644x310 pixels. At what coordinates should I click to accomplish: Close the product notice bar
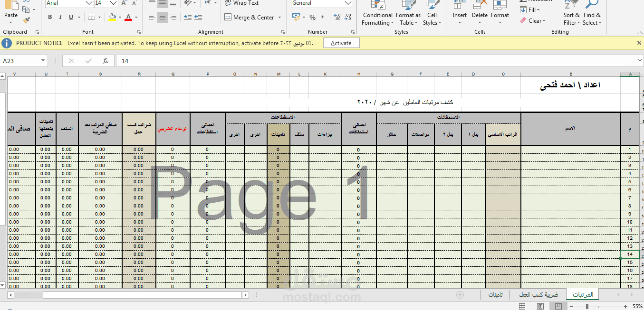(x=639, y=43)
